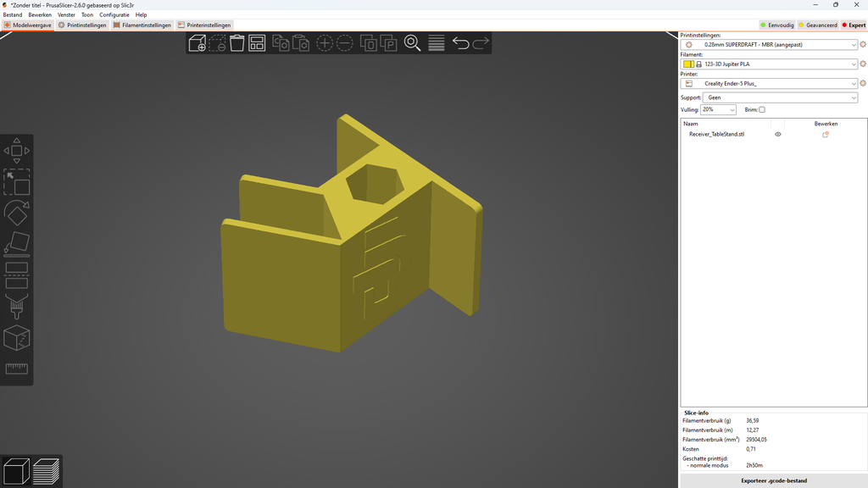Undo the last action
The height and width of the screenshot is (488, 868).
tap(460, 43)
